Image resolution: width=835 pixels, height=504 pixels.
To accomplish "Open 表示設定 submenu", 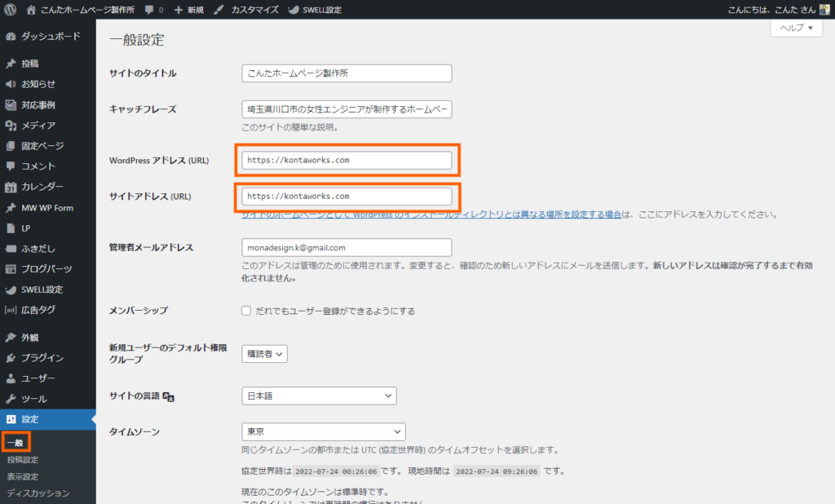I will pos(23,477).
